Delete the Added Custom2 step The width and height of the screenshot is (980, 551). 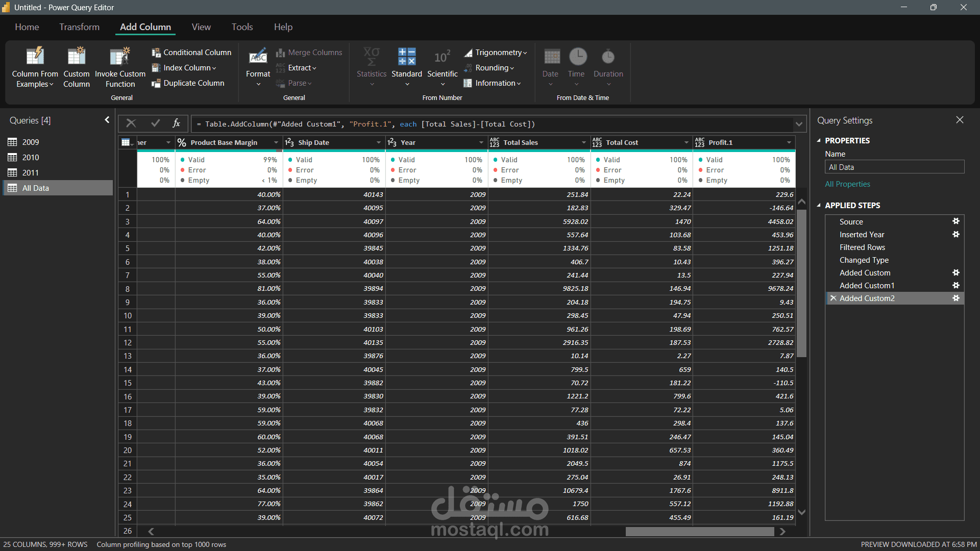click(x=833, y=298)
